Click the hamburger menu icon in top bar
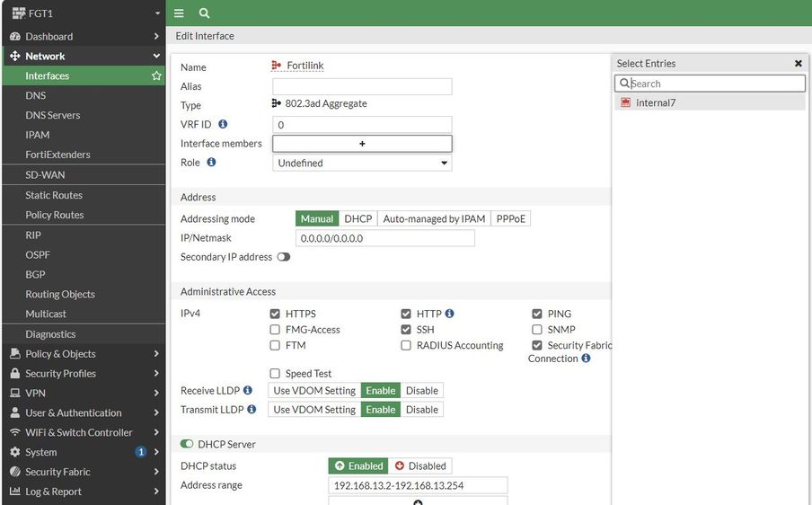Viewport: 812px width, 505px height. [179, 13]
